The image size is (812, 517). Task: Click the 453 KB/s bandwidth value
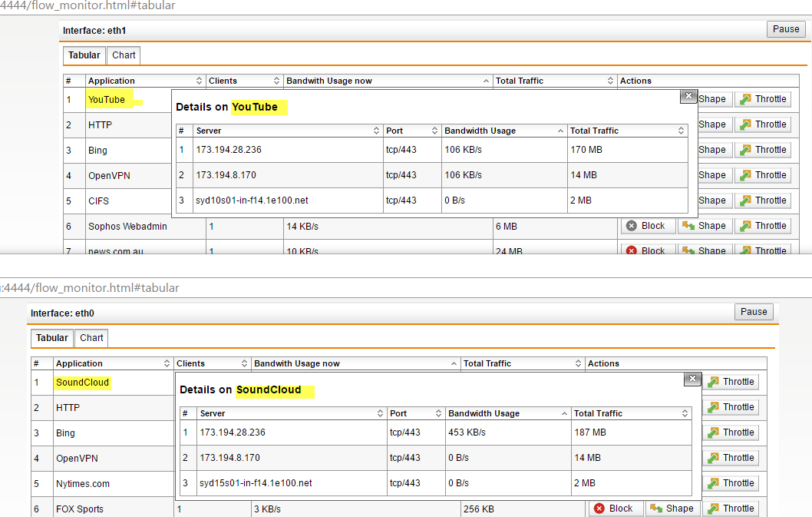click(467, 432)
